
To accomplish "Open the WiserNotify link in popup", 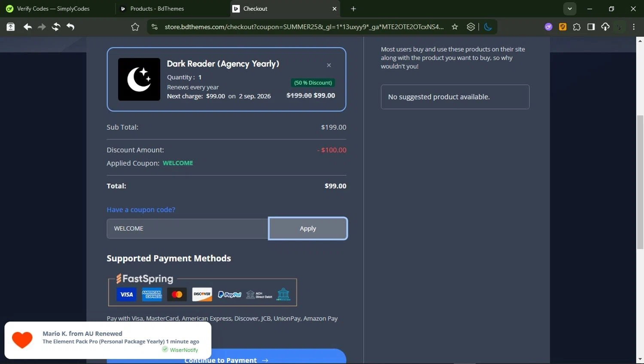I will (x=184, y=350).
